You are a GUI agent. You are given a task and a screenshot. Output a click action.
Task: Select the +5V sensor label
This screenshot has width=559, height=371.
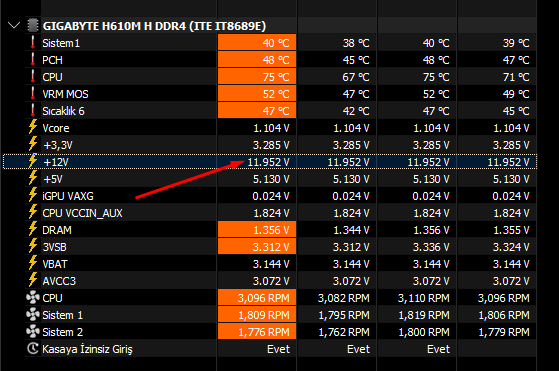(x=53, y=179)
